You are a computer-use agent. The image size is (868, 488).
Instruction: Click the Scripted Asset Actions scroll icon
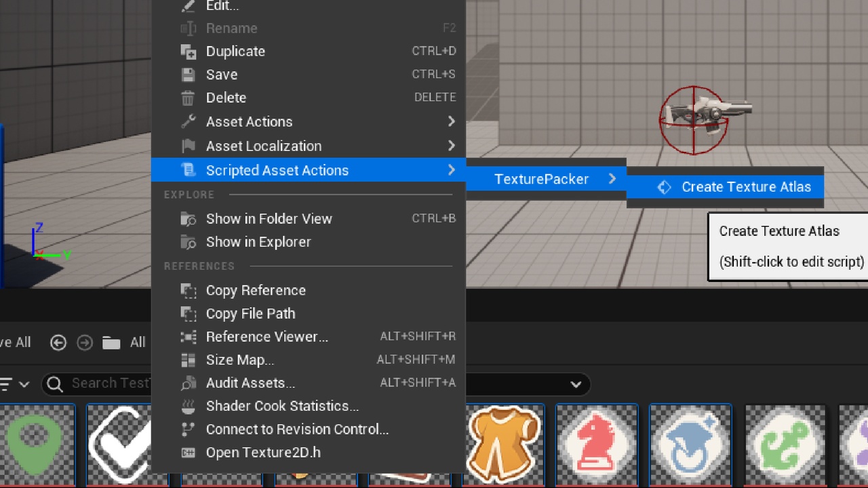click(x=188, y=170)
